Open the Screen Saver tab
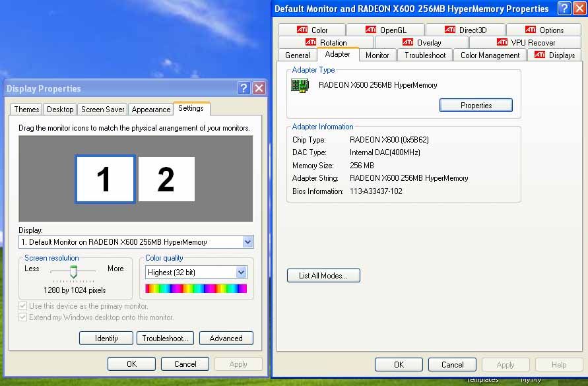The height and width of the screenshot is (386, 588). coord(102,109)
